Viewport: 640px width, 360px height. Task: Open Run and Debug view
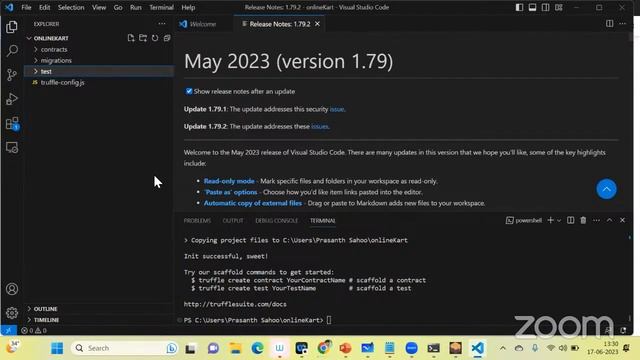tap(12, 99)
